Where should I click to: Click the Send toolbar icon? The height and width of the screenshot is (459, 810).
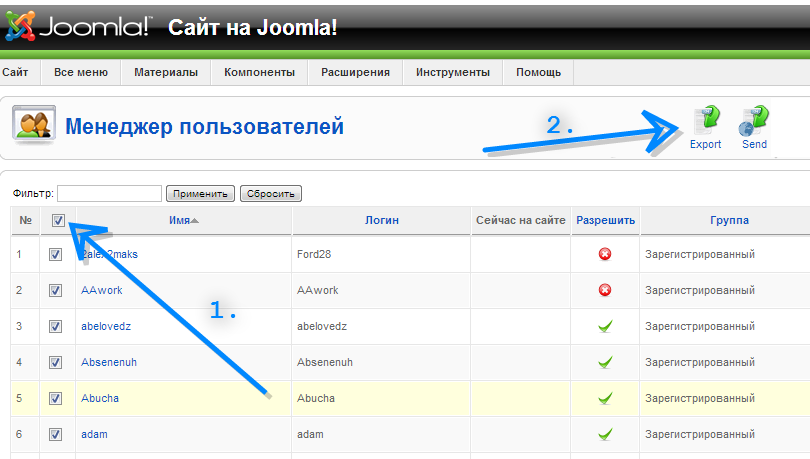(754, 124)
